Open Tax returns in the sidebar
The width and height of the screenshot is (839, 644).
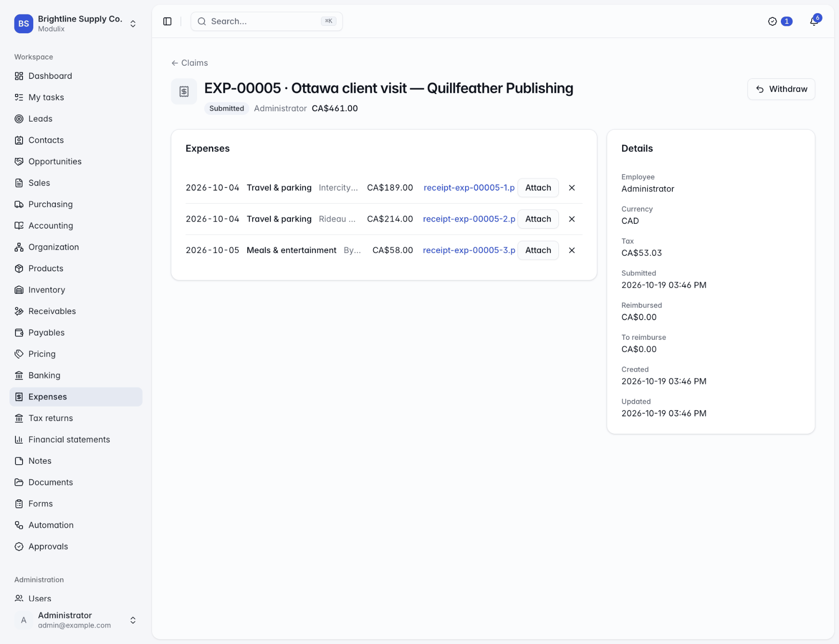pyautogui.click(x=76, y=418)
